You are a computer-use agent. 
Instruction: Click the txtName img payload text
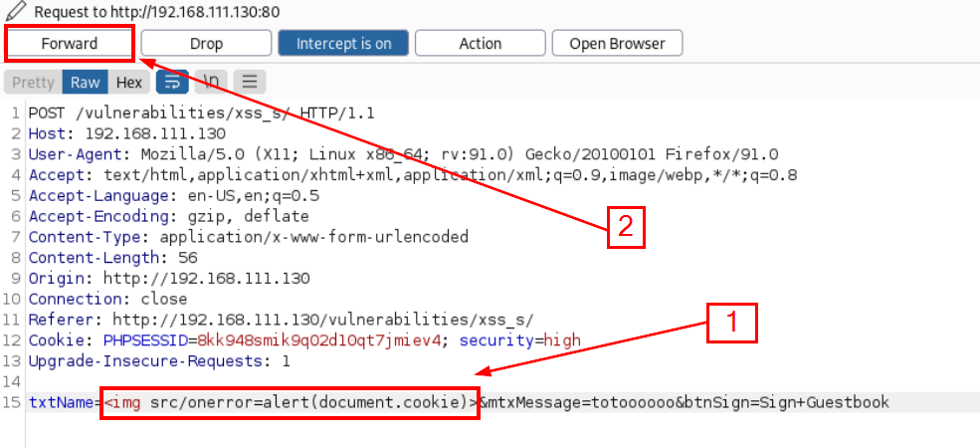point(290,402)
